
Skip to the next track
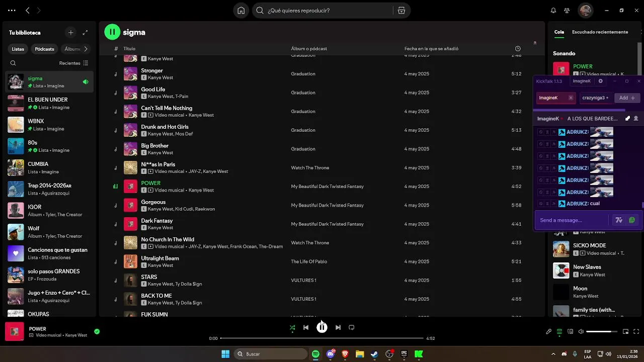click(x=338, y=327)
